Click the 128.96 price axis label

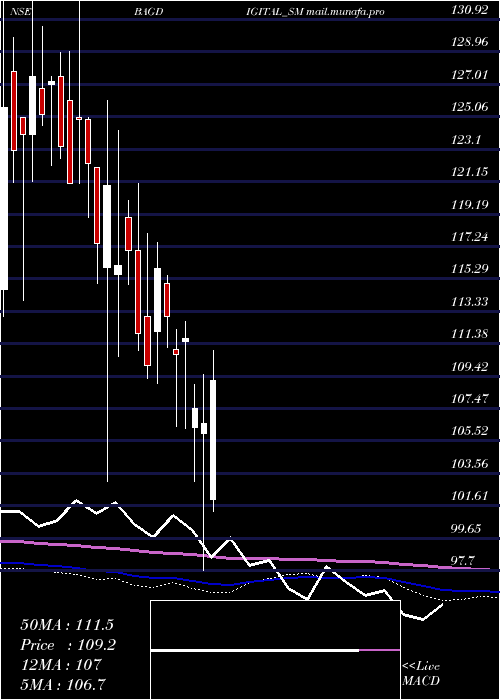[470, 43]
